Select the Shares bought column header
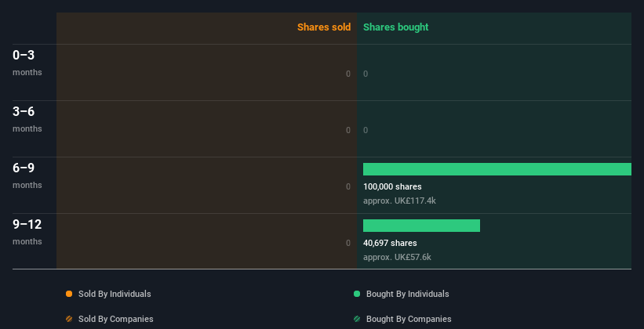Screen dimensions: 644x329 coord(396,27)
